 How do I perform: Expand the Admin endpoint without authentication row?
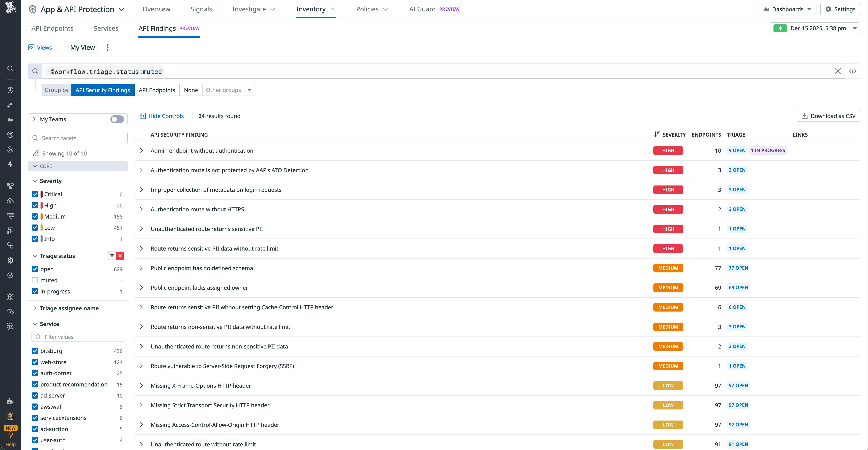point(142,151)
